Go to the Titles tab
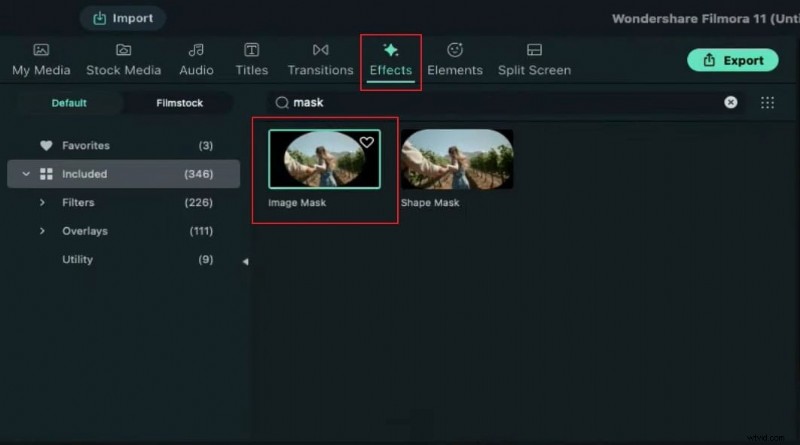 [251, 60]
